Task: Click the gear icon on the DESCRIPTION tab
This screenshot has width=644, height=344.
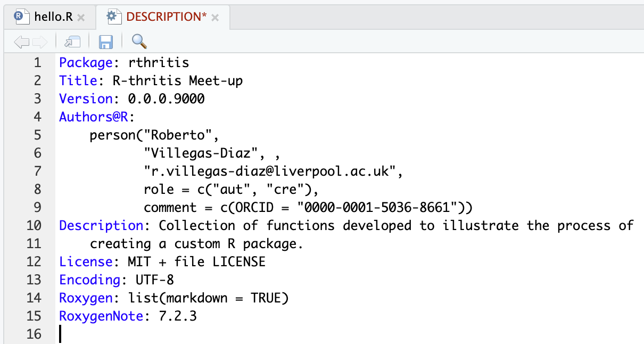Action: [x=112, y=17]
